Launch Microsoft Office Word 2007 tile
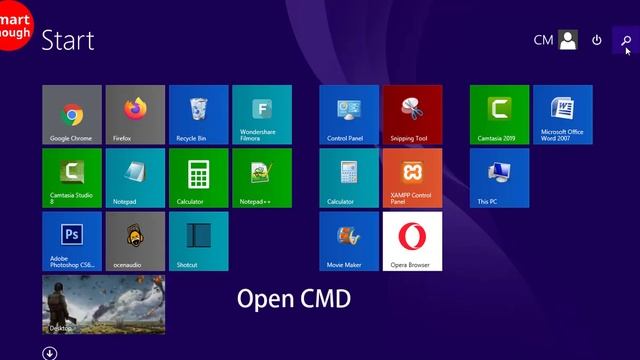 tap(563, 115)
